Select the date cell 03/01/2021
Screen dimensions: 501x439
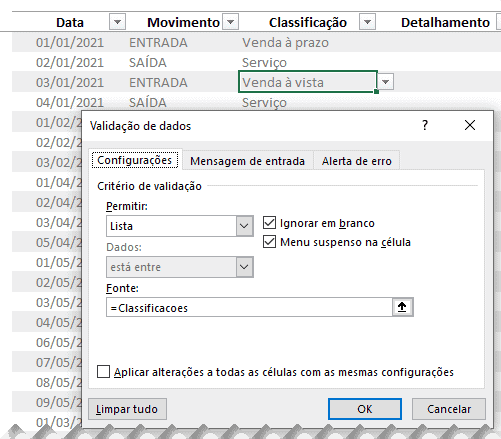pos(70,82)
